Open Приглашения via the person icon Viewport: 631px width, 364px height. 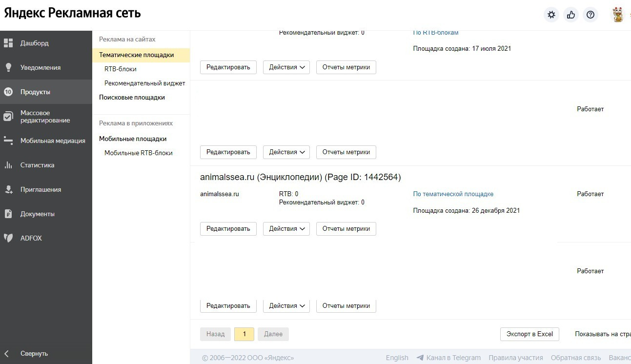pyautogui.click(x=8, y=189)
